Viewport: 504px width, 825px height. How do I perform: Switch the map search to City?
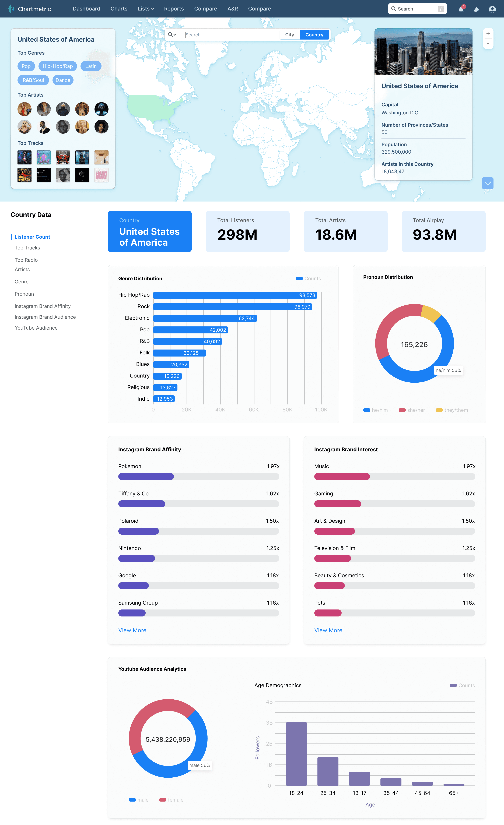tap(289, 35)
